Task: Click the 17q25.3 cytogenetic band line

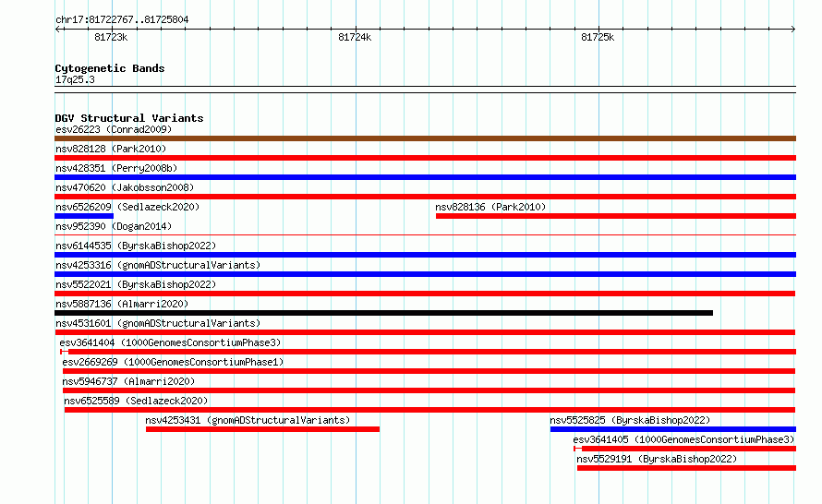Action: click(425, 90)
